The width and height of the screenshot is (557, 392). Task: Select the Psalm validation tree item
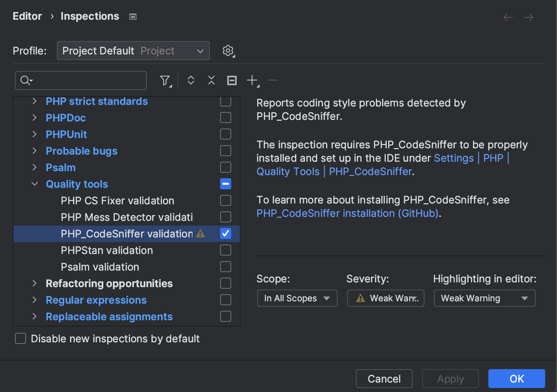pos(100,267)
